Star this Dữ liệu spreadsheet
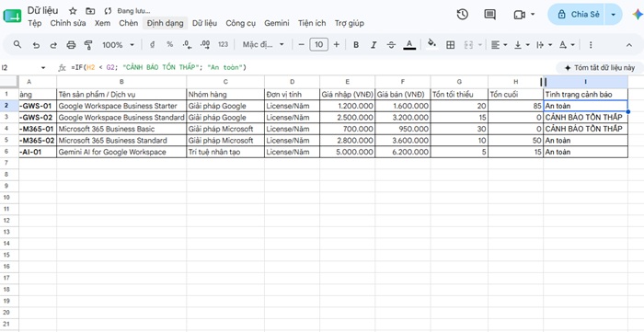 73,11
